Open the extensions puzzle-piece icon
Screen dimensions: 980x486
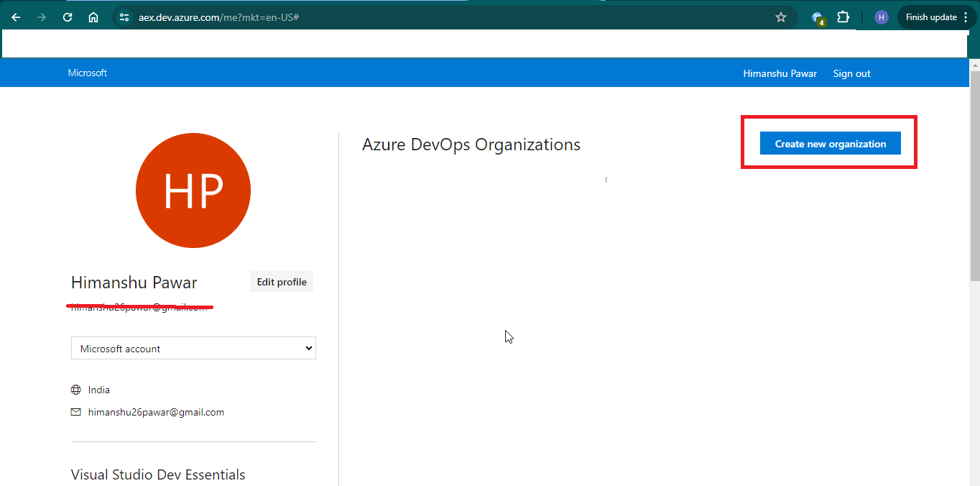843,17
